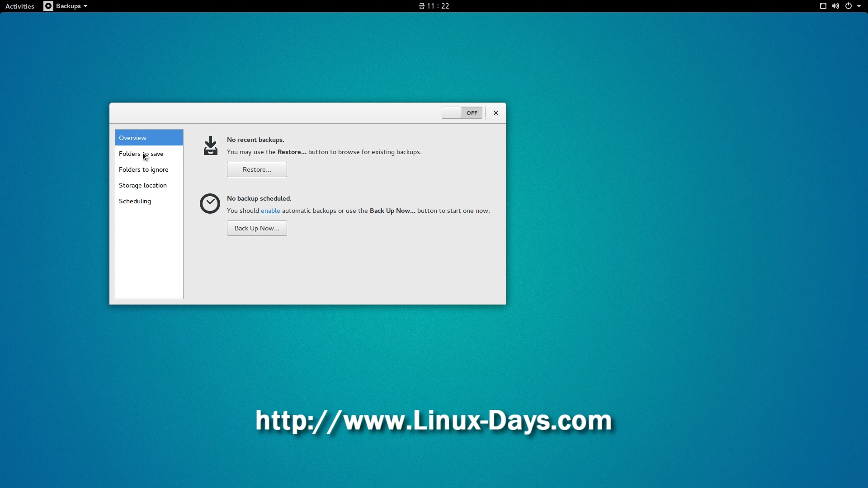Select the Overview sidebar item
This screenshot has width=868, height=488.
coord(132,138)
